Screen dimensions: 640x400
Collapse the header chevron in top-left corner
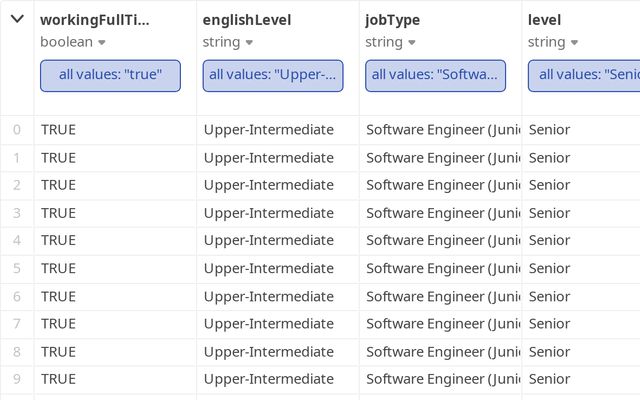pos(17,19)
